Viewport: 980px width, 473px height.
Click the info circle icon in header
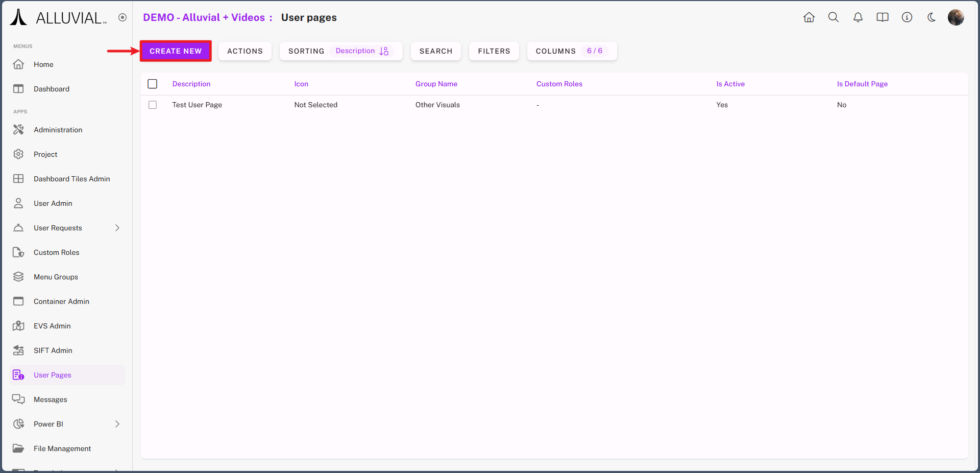point(907,17)
